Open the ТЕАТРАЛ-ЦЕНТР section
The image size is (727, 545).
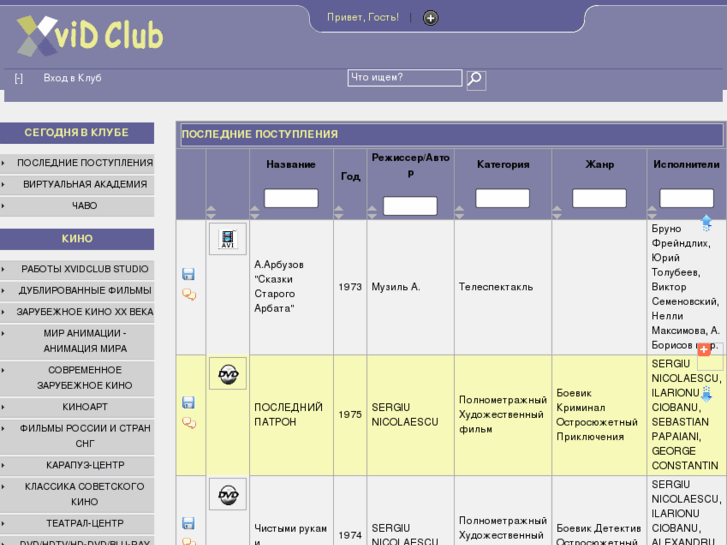pyautogui.click(x=77, y=523)
